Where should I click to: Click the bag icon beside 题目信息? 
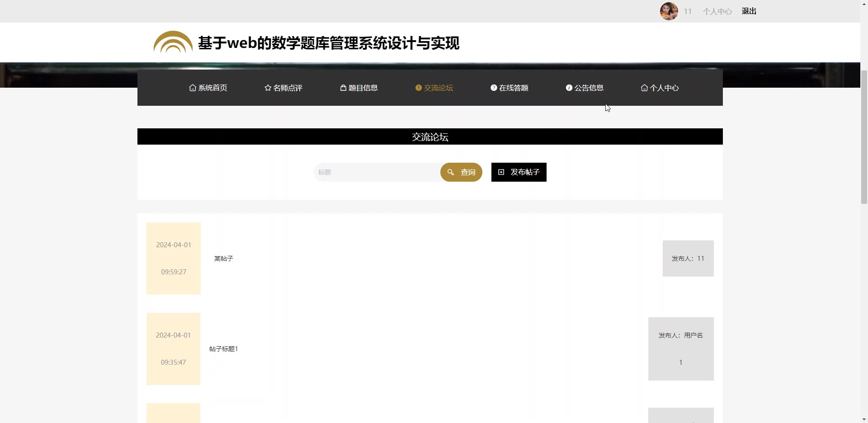click(x=343, y=88)
